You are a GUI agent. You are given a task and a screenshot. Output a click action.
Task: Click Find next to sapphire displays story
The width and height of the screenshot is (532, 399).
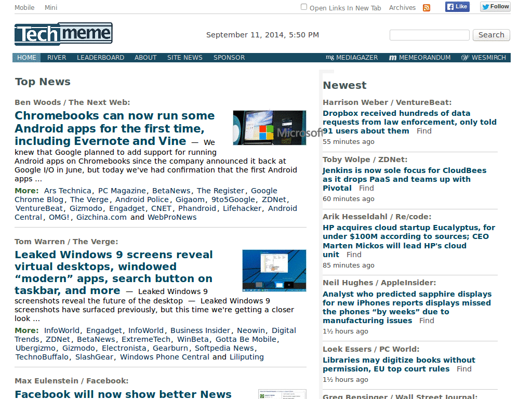point(427,321)
